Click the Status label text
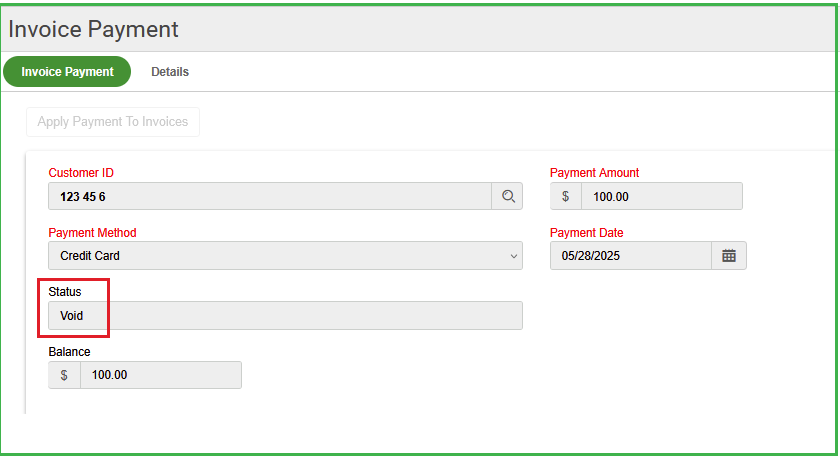 click(65, 292)
